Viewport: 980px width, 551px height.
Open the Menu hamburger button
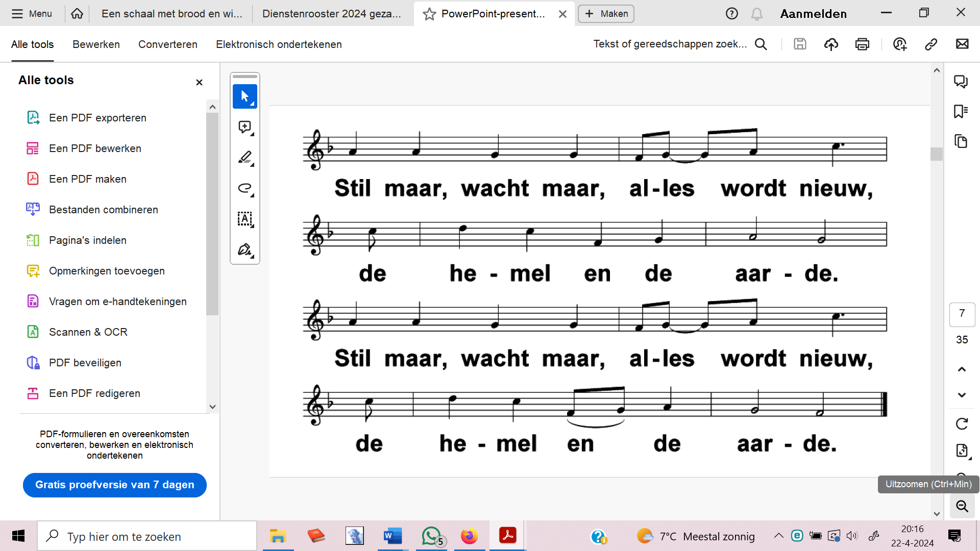[x=32, y=14]
